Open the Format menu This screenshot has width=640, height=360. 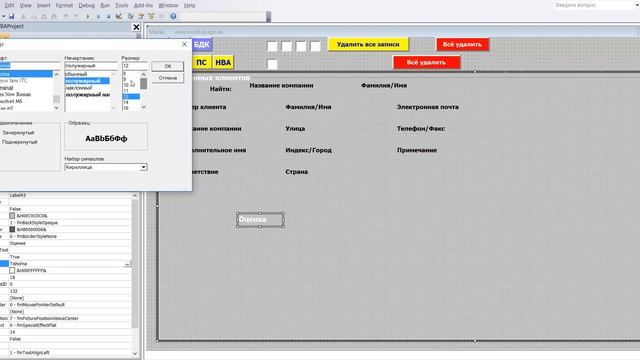[x=64, y=5]
